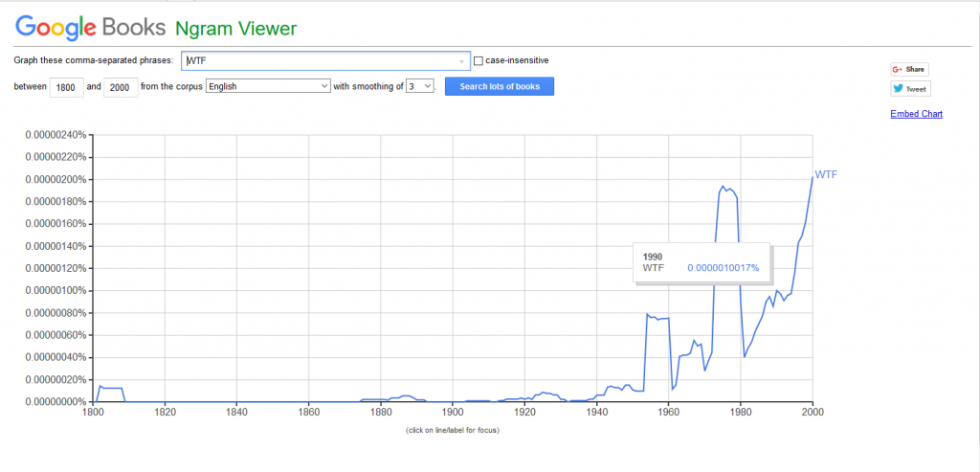The width and height of the screenshot is (980, 472).
Task: Click the 1990 WTF tooltip box
Action: pos(701,262)
